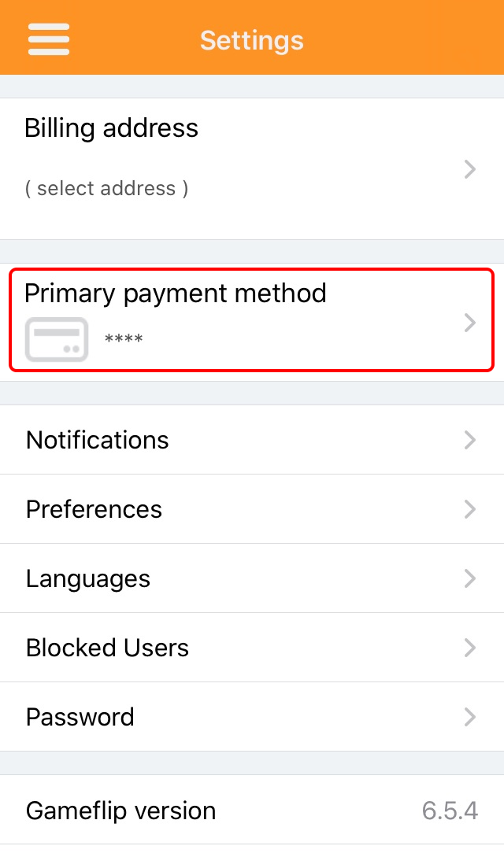Click "( select address )" text
Screen dimensions: 504x868
point(106,189)
